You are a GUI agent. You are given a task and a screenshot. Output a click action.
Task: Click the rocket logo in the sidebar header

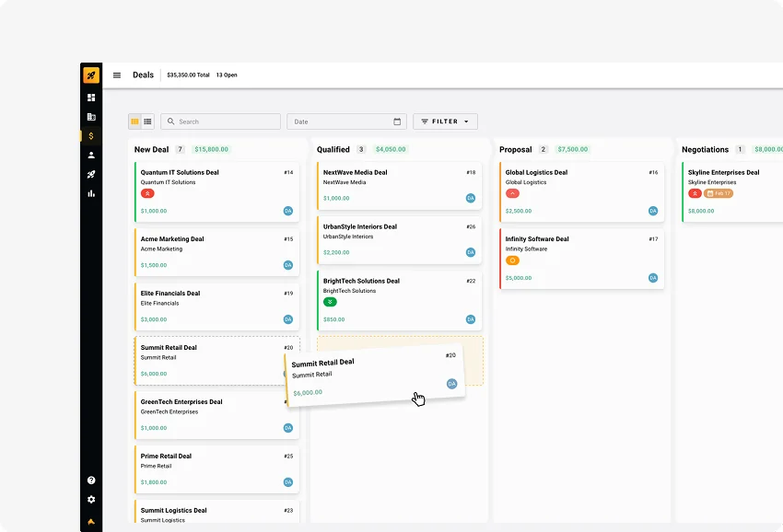point(91,75)
